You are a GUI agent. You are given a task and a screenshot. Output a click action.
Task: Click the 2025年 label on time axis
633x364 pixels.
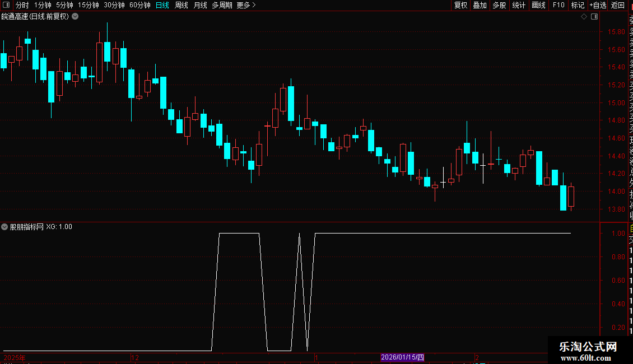point(15,357)
